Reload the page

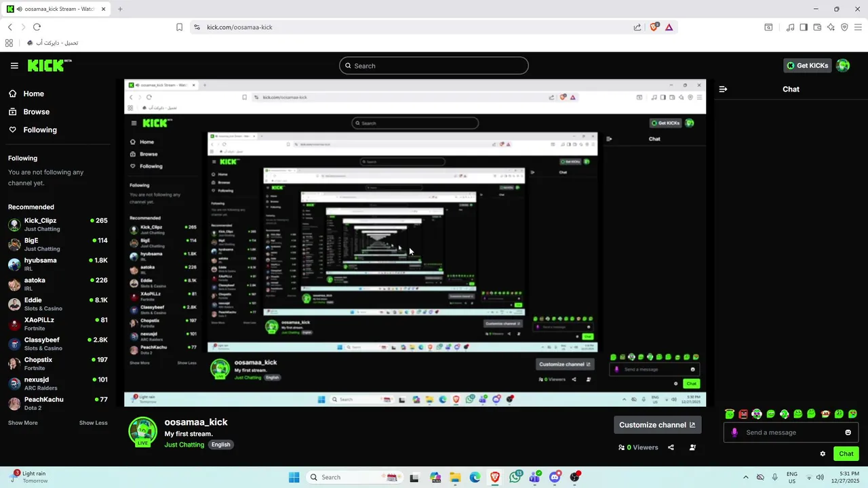tap(37, 27)
